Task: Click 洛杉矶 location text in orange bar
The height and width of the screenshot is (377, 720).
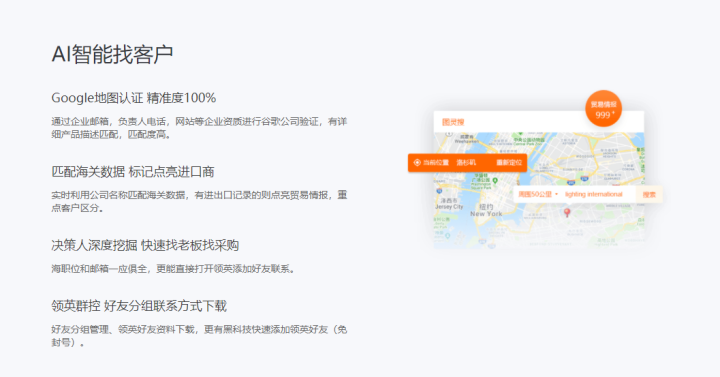Action: coord(466,163)
